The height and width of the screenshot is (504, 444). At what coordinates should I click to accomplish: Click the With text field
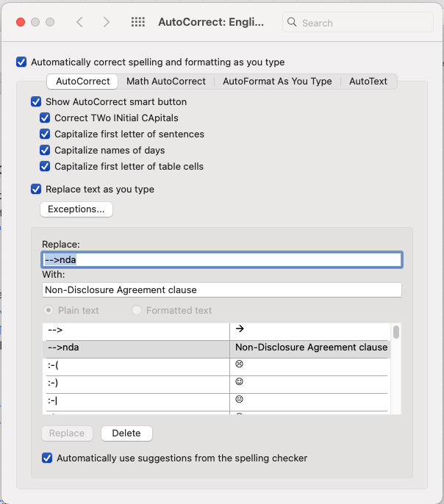(222, 290)
